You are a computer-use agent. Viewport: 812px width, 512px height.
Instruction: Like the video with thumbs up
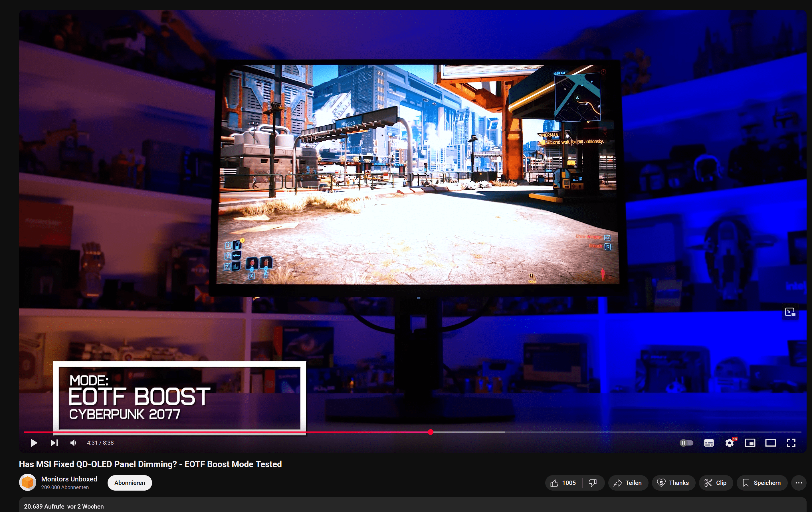click(x=563, y=483)
